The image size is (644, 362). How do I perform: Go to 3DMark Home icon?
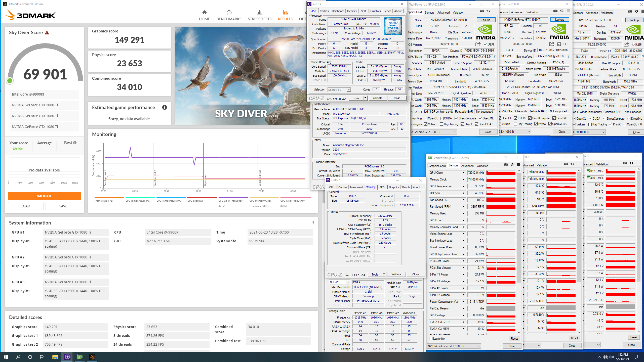point(204,12)
